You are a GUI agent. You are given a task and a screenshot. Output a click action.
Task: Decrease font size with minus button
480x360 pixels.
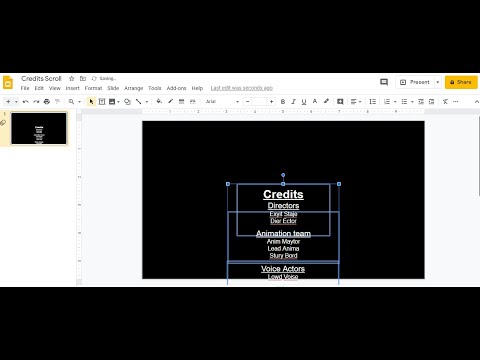click(247, 101)
